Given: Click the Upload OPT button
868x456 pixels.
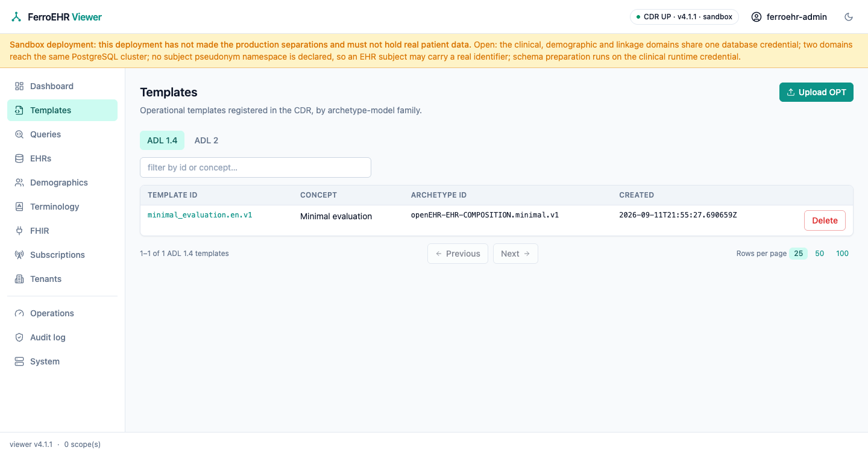Looking at the screenshot, I should (816, 92).
